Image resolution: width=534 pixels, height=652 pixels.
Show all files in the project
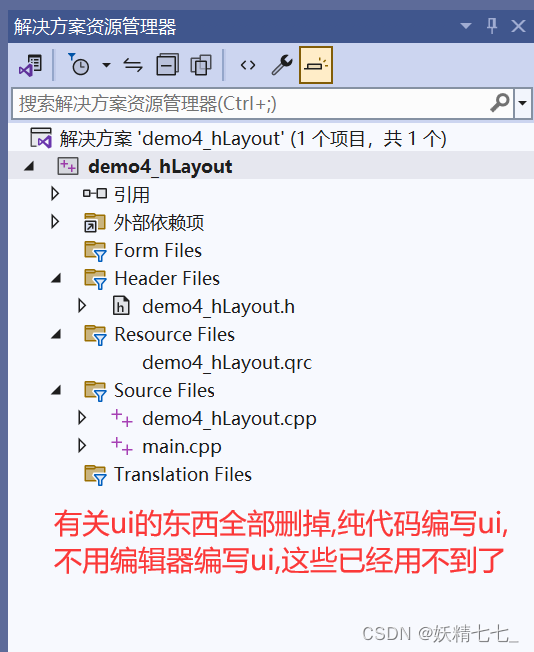tap(201, 65)
